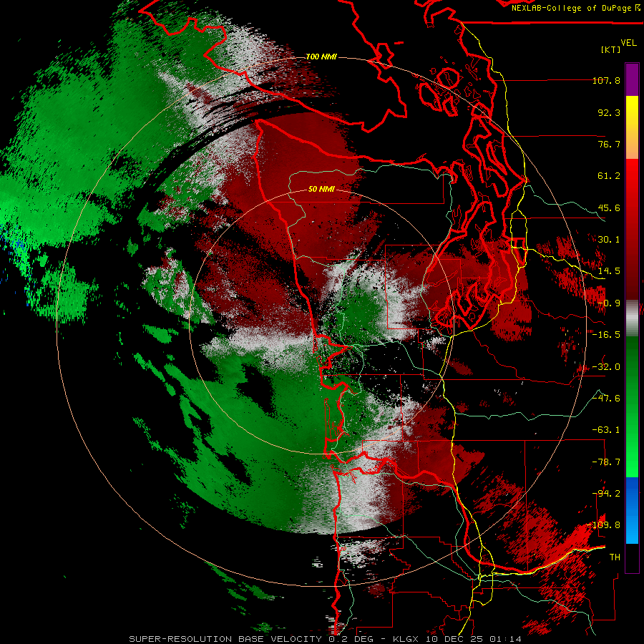
Task: Click the -109.8 legend value
Action: click(x=604, y=525)
